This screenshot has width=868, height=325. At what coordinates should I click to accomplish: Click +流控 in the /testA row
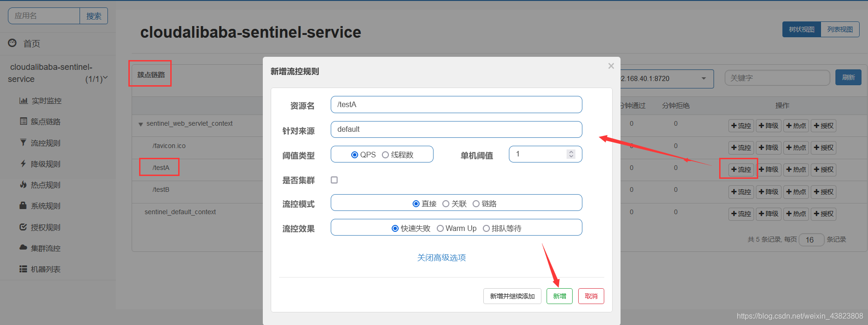click(x=741, y=169)
